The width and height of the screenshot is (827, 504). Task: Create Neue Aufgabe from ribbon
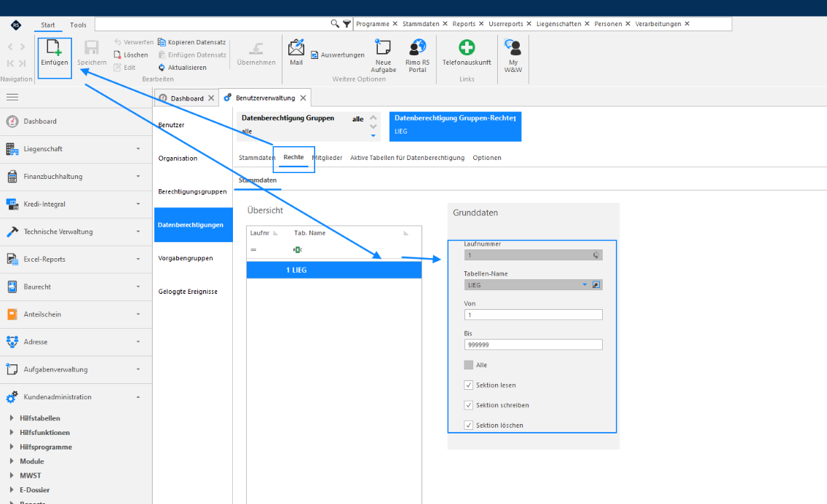(x=383, y=47)
